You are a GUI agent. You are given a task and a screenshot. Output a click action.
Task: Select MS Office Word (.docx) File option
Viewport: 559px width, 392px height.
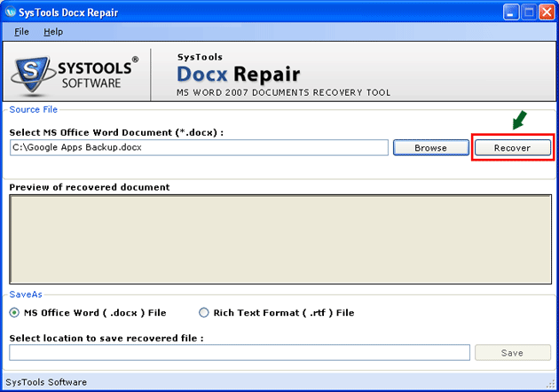pyautogui.click(x=15, y=312)
